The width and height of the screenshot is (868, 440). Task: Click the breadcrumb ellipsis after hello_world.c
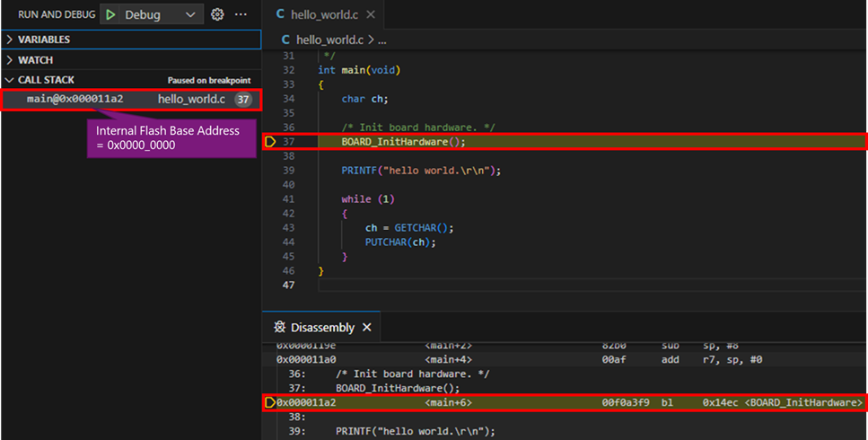[381, 40]
